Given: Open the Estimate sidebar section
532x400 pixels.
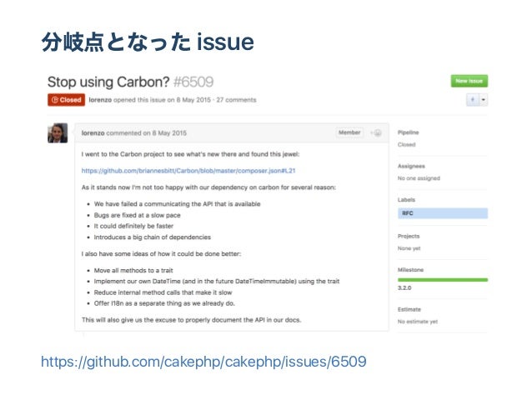Looking at the screenshot, I should (409, 309).
